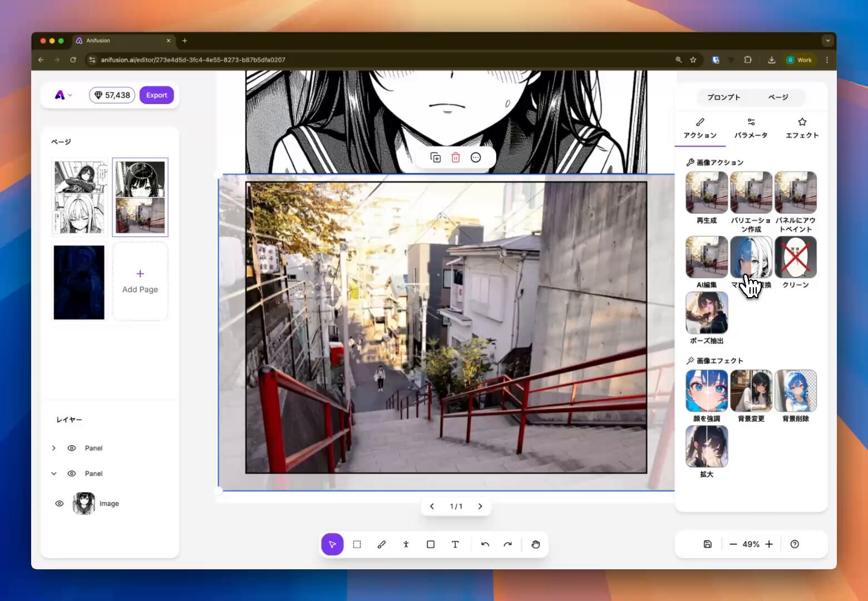Image resolution: width=868 pixels, height=601 pixels.
Task: Save the project with the floppy icon
Action: point(708,544)
